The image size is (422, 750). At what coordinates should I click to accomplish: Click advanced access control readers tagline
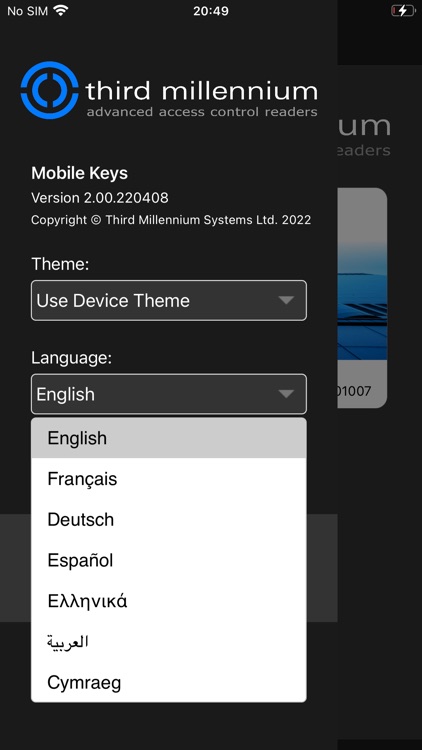(x=202, y=112)
